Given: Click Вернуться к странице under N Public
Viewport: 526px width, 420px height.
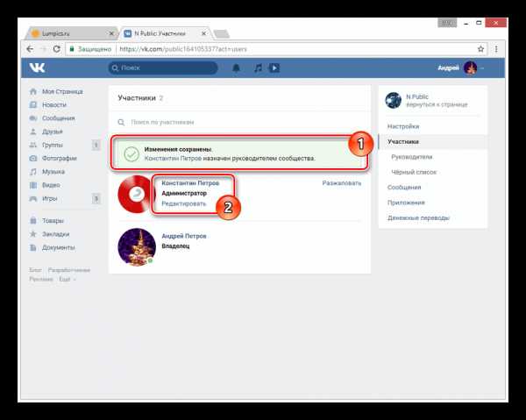Looking at the screenshot, I should point(437,104).
